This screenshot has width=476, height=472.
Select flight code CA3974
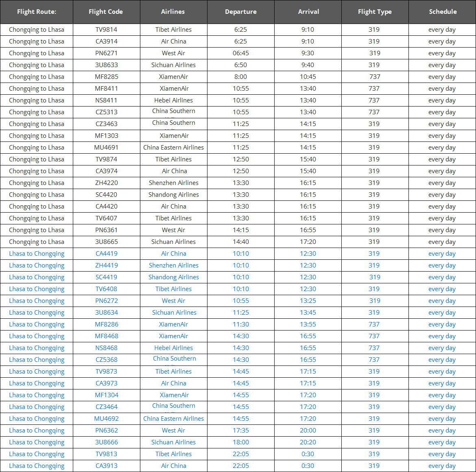coord(107,172)
